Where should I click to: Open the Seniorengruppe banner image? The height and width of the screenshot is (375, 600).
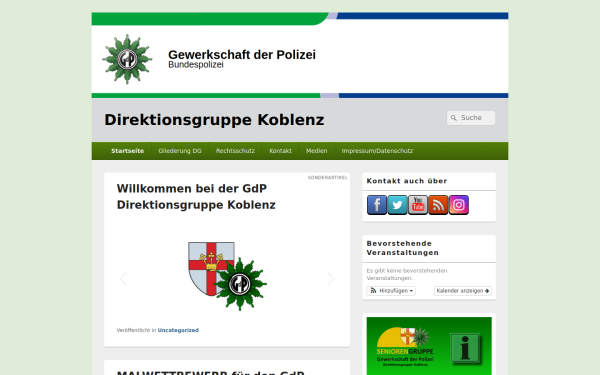click(429, 346)
